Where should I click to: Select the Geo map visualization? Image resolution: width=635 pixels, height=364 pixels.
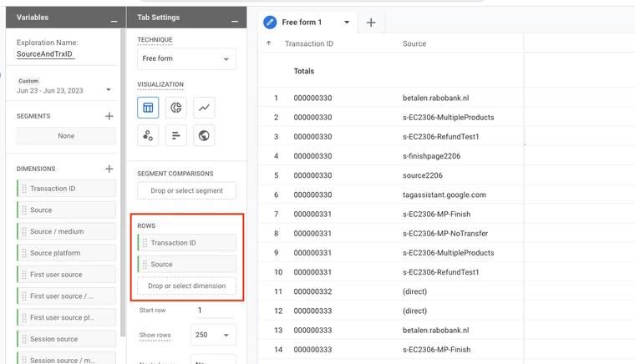(204, 135)
